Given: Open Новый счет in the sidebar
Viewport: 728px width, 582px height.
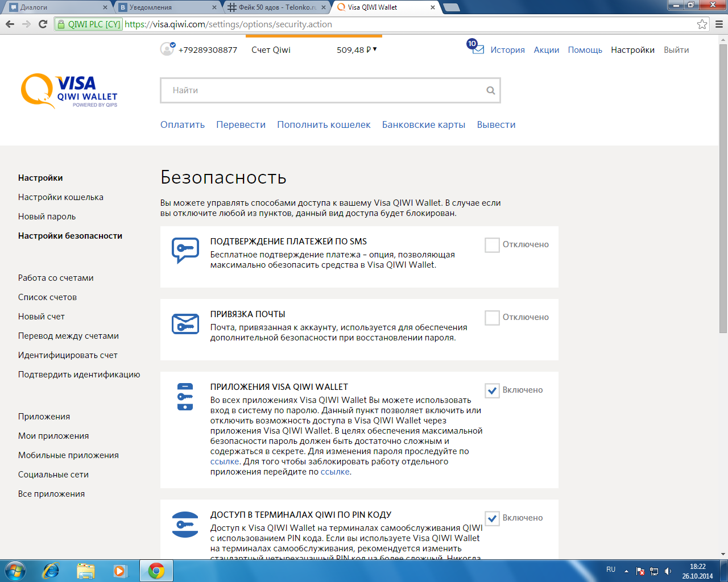Looking at the screenshot, I should point(42,317).
